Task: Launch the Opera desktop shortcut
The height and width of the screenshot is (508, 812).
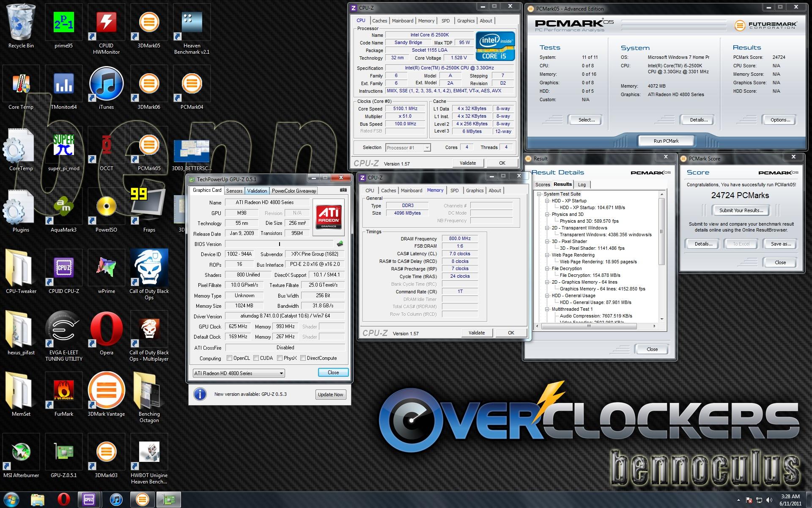Action: pyautogui.click(x=106, y=333)
